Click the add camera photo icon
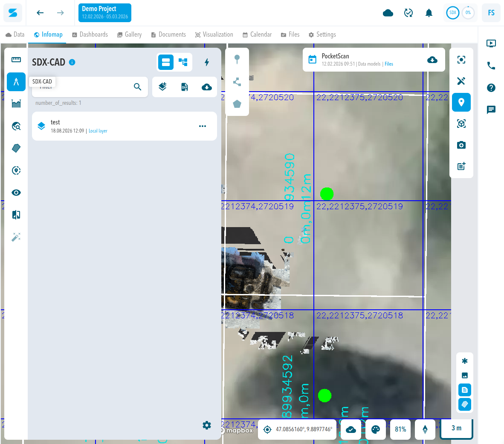Screen dimensions: 504x444 [x=461, y=145]
